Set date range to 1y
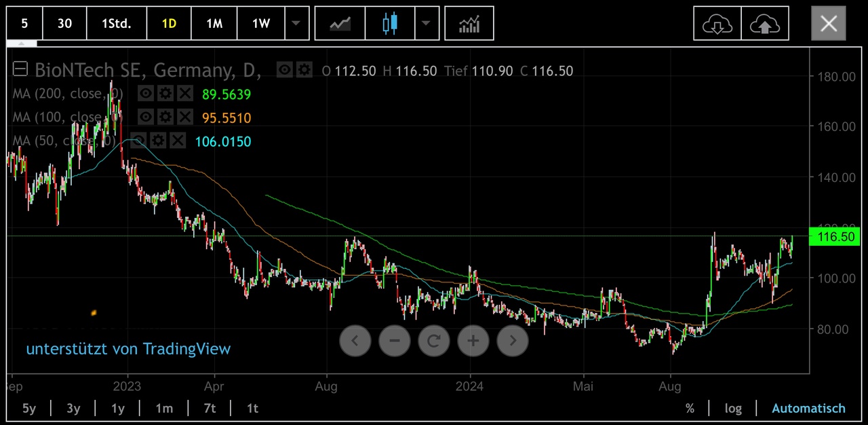Image resolution: width=868 pixels, height=425 pixels. [118, 408]
